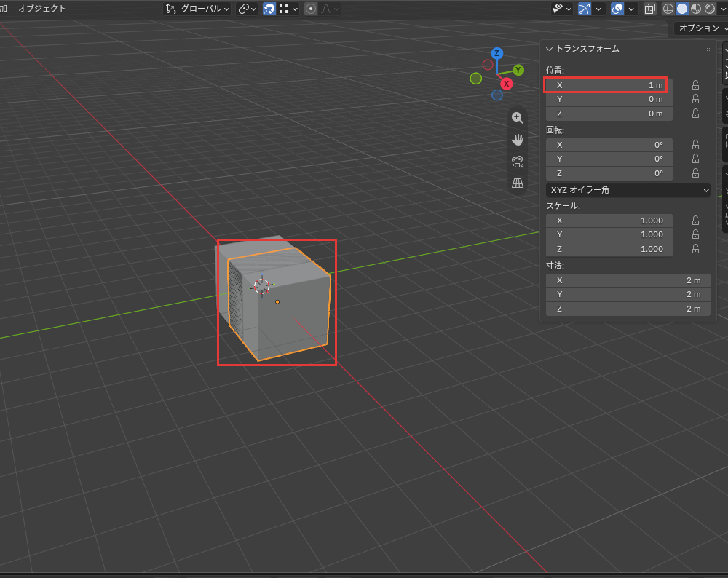
Task: Open the オプション dropdown
Action: [701, 28]
